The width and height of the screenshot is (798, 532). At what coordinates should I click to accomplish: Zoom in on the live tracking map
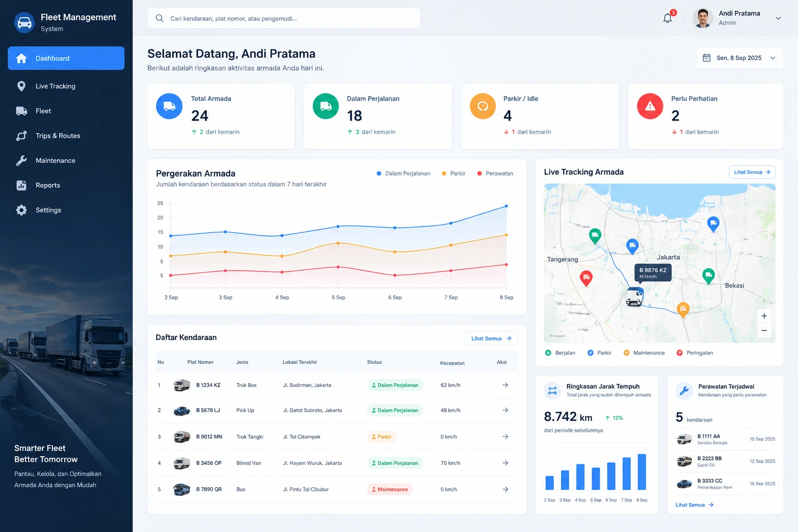click(x=764, y=316)
